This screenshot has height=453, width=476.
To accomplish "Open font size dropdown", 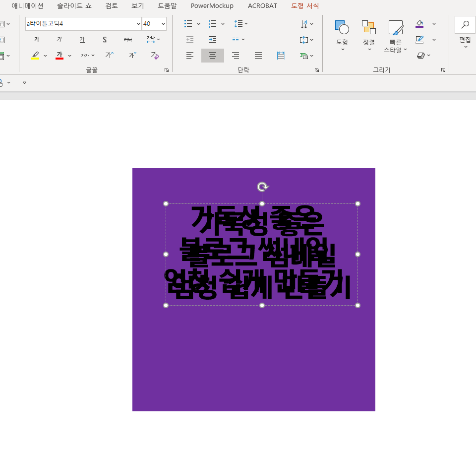I will (x=163, y=24).
